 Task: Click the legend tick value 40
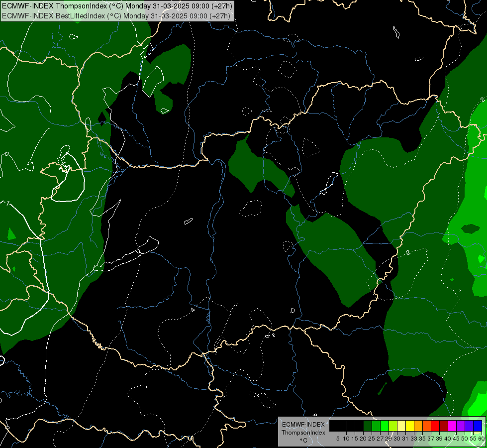448,439
